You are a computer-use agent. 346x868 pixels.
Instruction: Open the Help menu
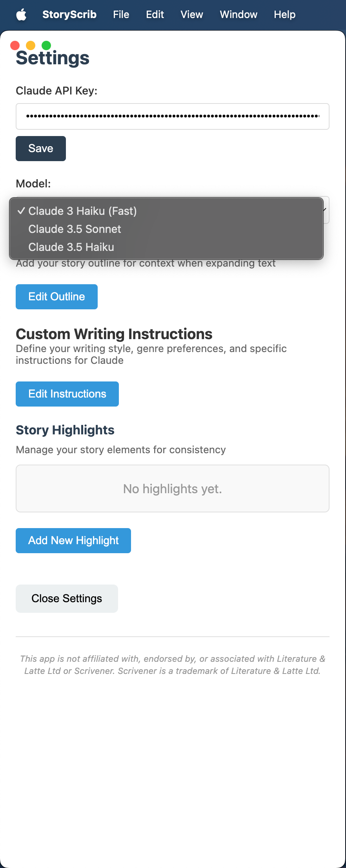pyautogui.click(x=285, y=15)
